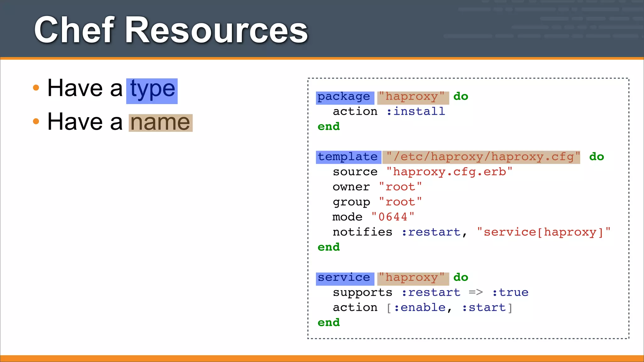Click the 'template' resource type keyword
Screen dimensions: 644x362
(348, 157)
